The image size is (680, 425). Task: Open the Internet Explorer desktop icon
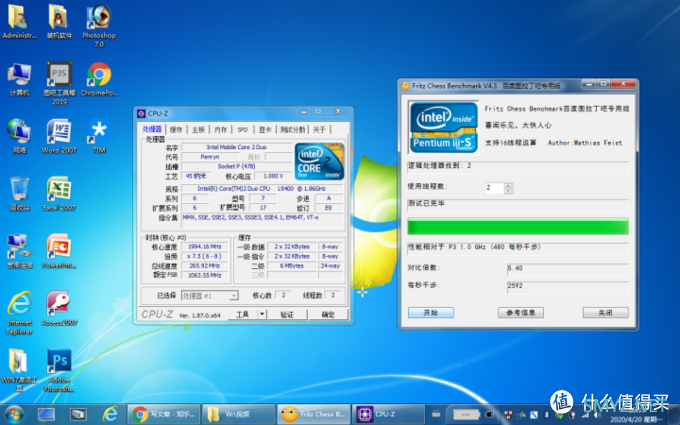coord(19,313)
